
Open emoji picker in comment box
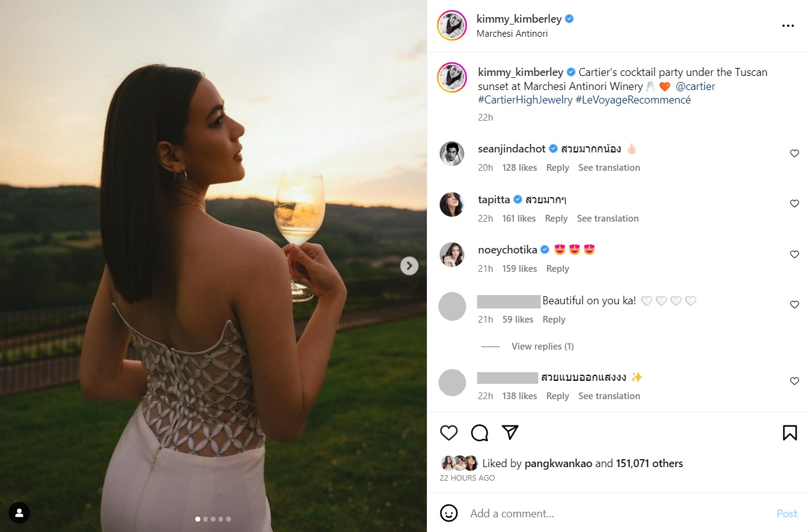tap(449, 513)
